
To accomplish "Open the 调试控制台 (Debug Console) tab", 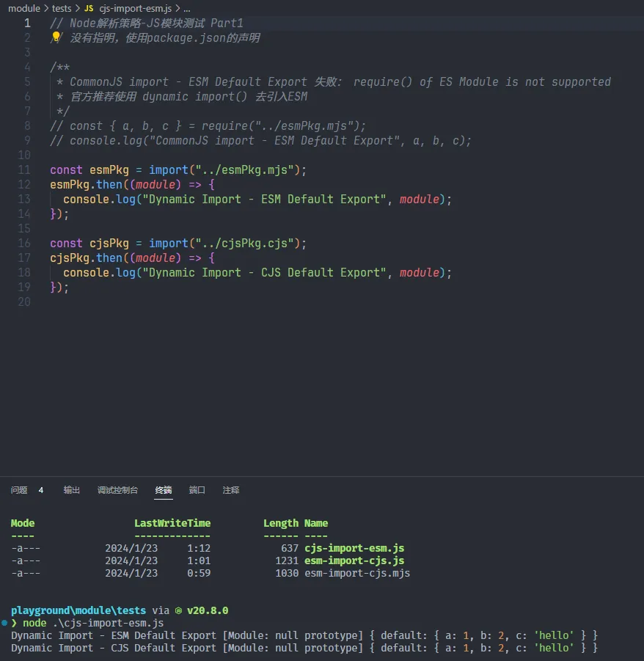I will tap(117, 490).
